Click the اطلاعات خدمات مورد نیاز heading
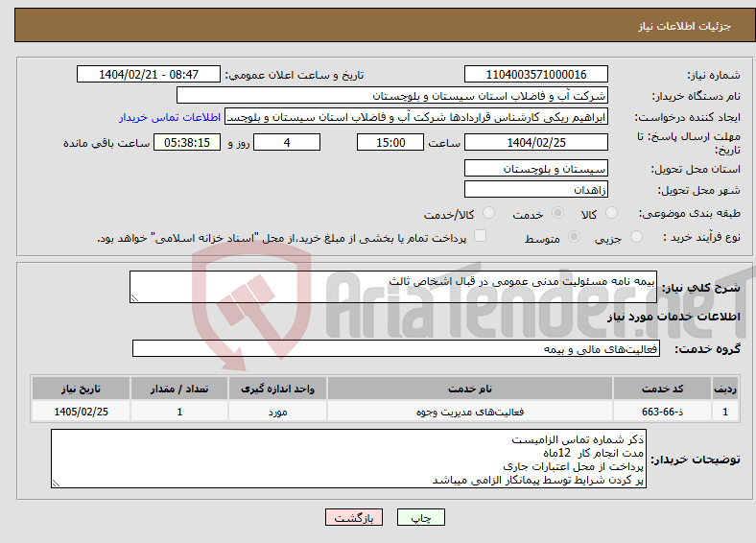The width and height of the screenshot is (756, 543). [x=673, y=317]
